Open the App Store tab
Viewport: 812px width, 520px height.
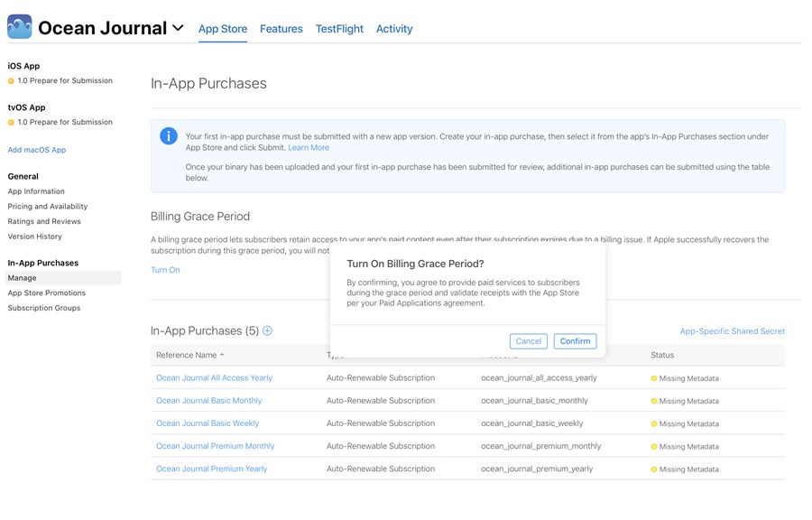point(223,29)
